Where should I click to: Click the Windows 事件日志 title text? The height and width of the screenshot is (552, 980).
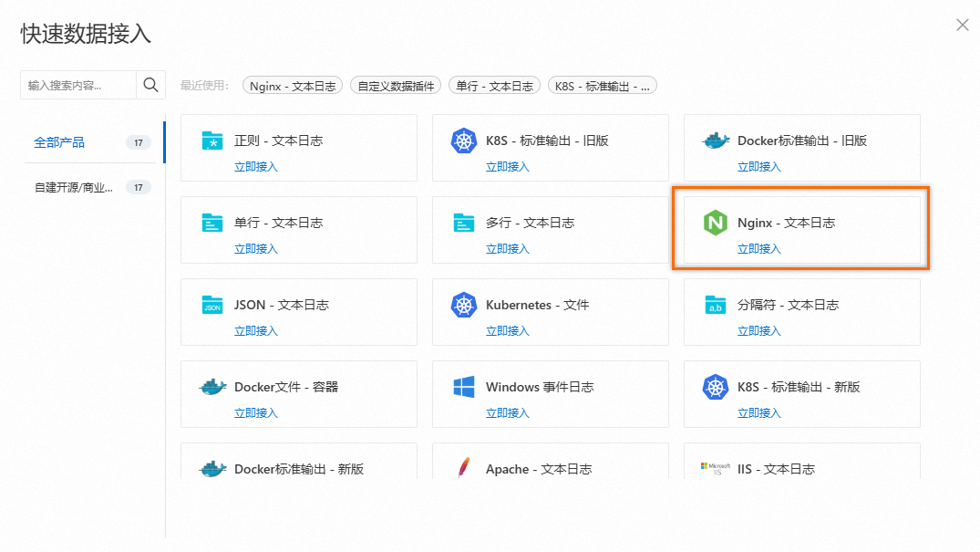tap(540, 387)
